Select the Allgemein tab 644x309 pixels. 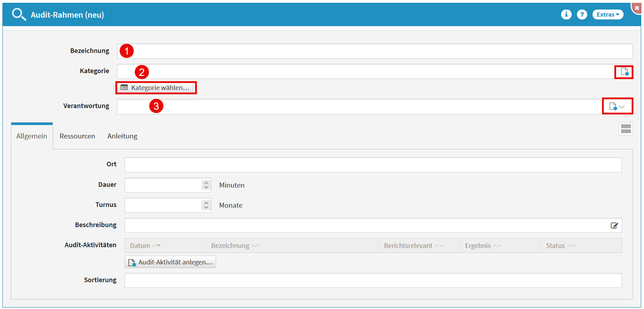pyautogui.click(x=32, y=136)
